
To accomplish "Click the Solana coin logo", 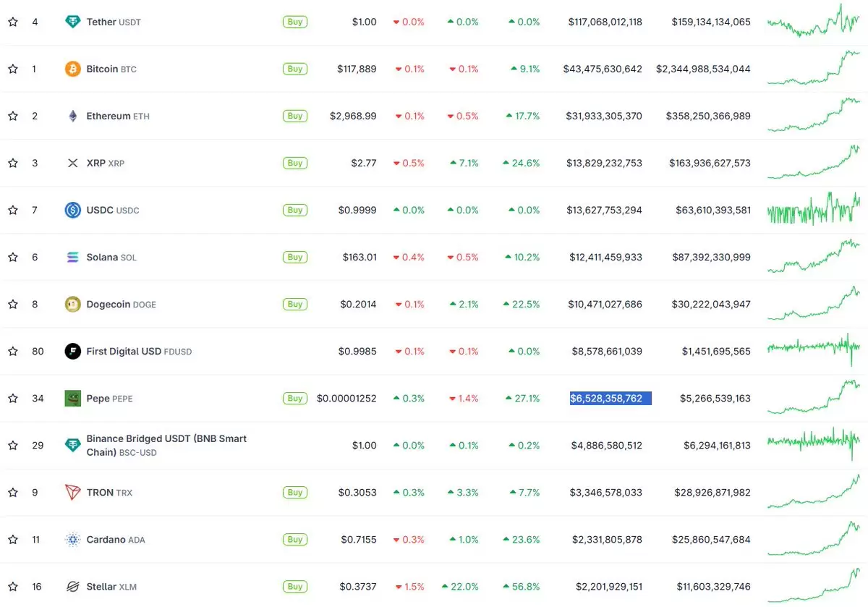I will (72, 257).
